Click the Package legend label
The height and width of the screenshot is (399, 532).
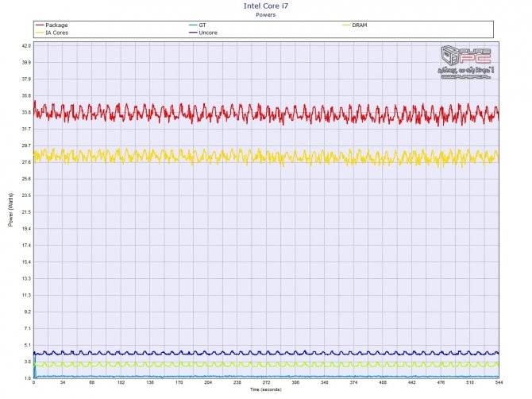tap(56, 25)
